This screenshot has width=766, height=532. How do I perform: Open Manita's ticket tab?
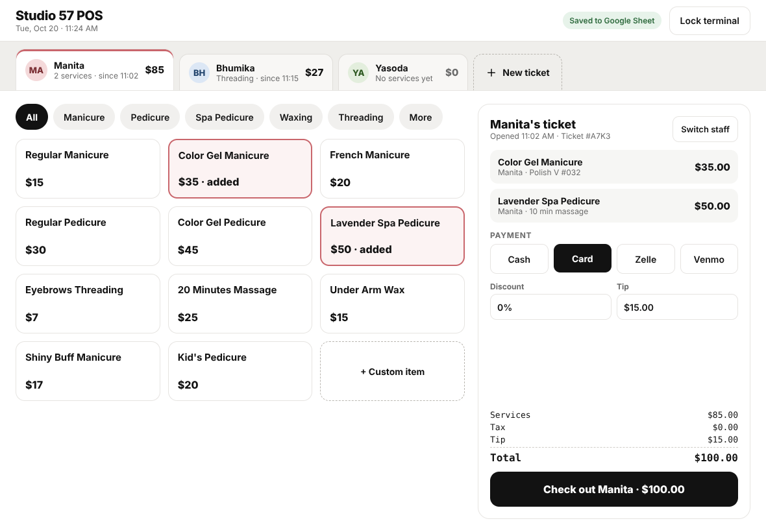[95, 70]
